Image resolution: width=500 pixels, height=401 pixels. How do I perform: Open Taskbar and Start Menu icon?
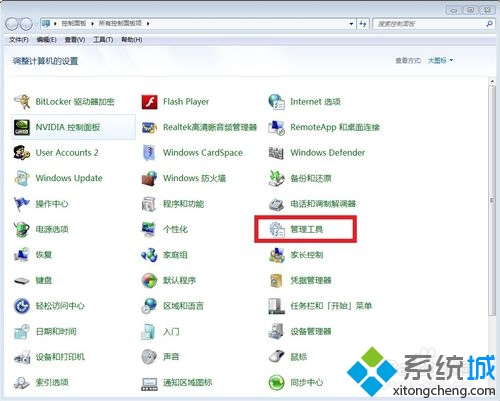pos(277,306)
